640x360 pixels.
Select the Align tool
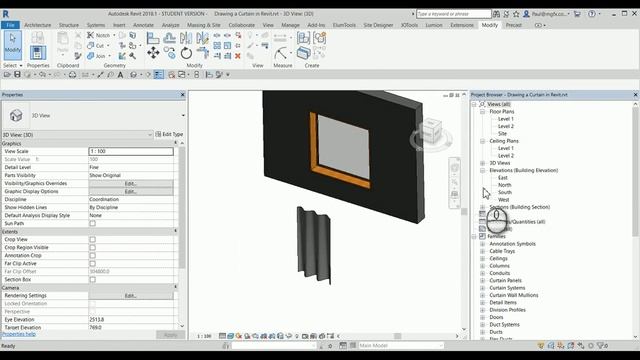(x=153, y=38)
